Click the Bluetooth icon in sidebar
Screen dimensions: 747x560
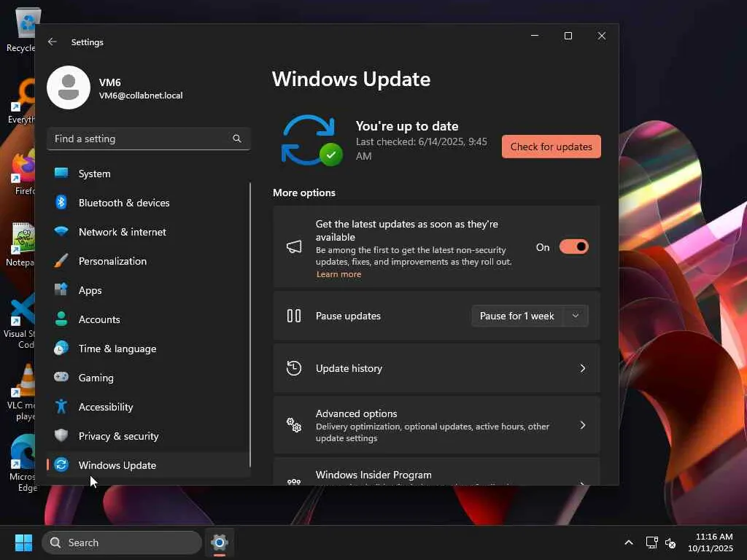click(61, 203)
